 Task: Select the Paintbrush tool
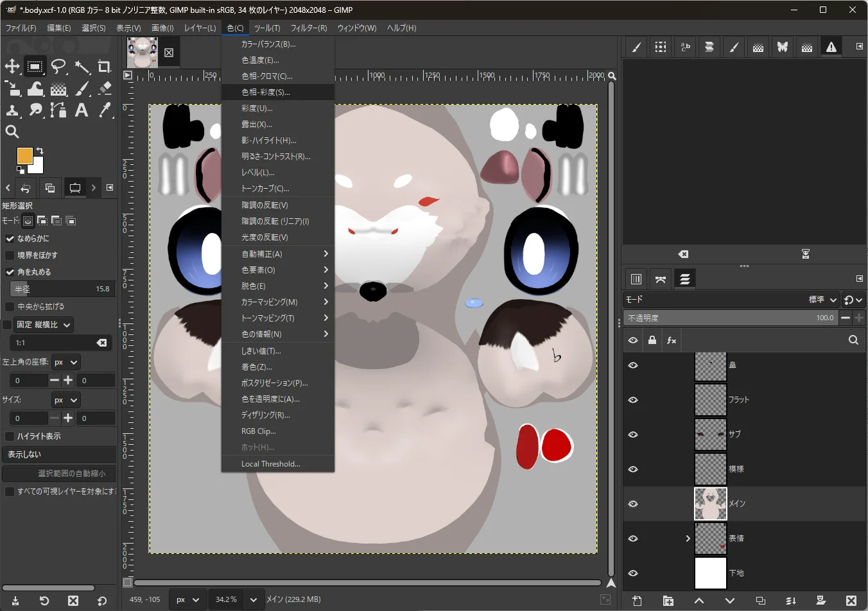82,89
